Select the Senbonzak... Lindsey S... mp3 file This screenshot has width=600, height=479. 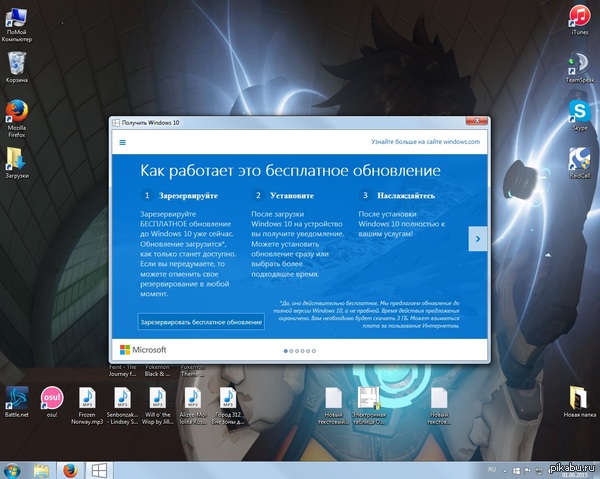click(122, 406)
